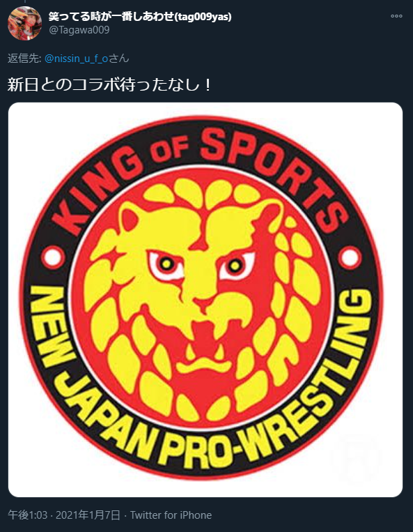Open the attached NJPW logo image
This screenshot has height=532, width=413.
(x=205, y=300)
